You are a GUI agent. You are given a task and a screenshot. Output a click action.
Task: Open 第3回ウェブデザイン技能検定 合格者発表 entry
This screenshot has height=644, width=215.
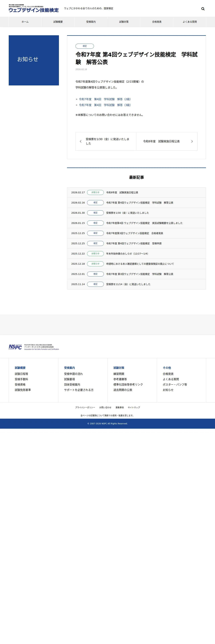(135, 233)
